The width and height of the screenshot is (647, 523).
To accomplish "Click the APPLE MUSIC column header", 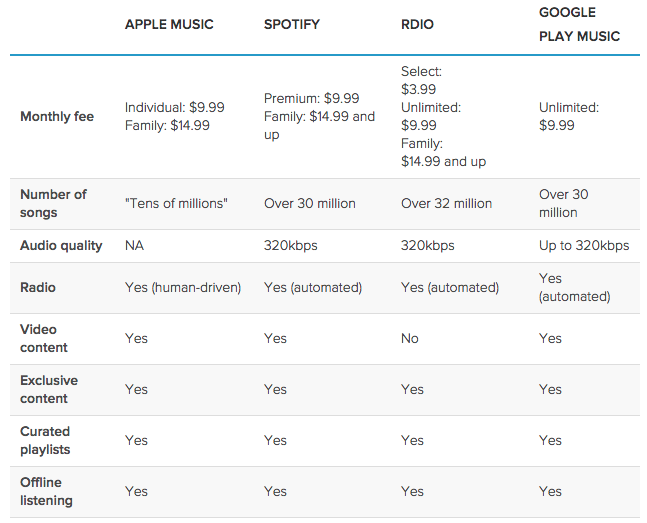I will [169, 24].
